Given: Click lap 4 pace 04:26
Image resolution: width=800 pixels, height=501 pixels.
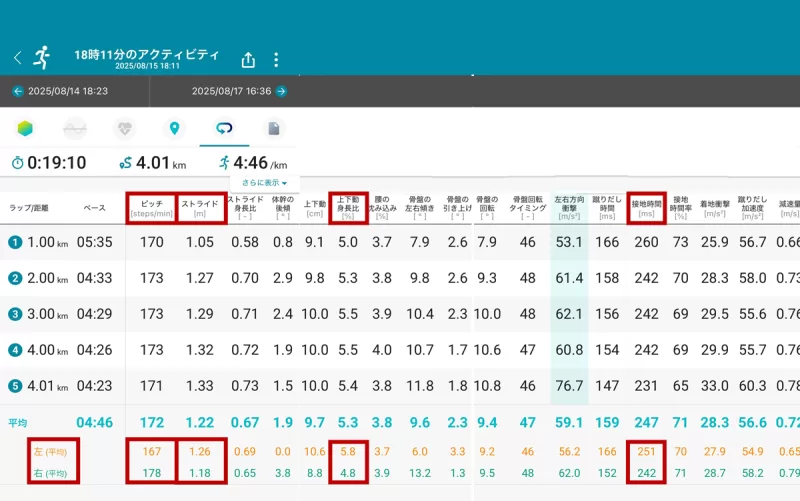Looking at the screenshot, I should 94,350.
